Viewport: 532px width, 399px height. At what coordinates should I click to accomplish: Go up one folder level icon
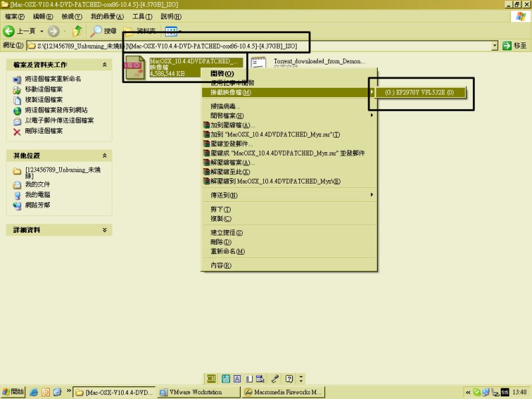[x=77, y=31]
